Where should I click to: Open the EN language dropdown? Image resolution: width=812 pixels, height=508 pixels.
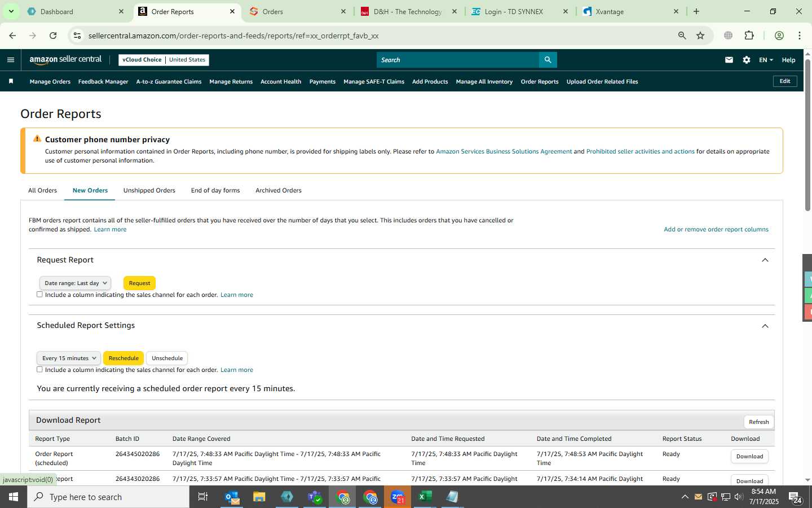[x=766, y=60]
